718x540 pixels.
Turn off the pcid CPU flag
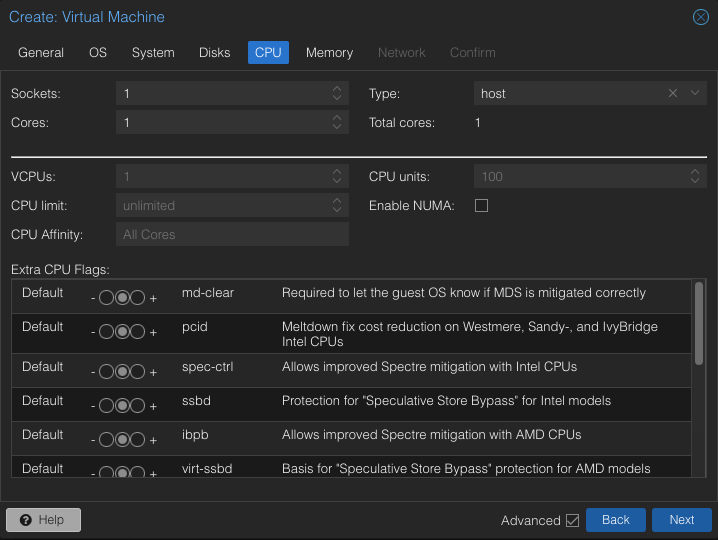coord(106,332)
